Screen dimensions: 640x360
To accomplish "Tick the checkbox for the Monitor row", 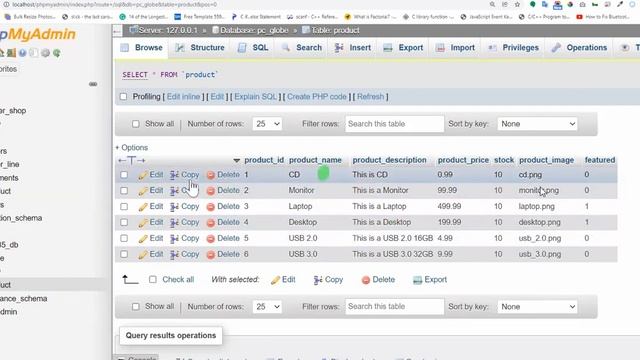I will pyautogui.click(x=124, y=191).
